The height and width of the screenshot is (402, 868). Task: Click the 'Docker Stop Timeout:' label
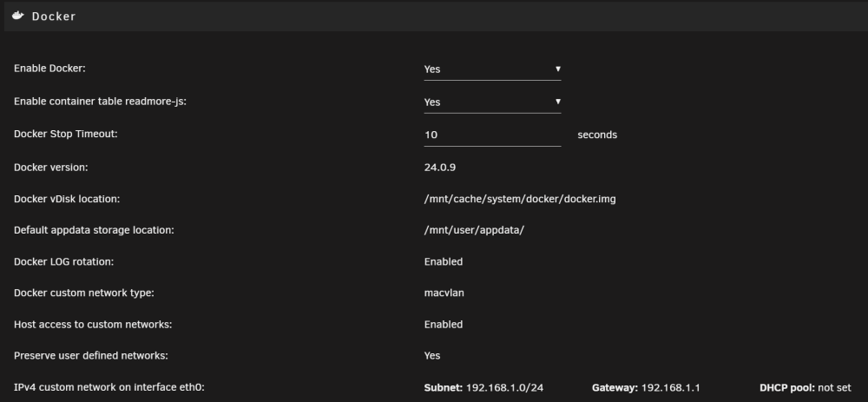[66, 134]
